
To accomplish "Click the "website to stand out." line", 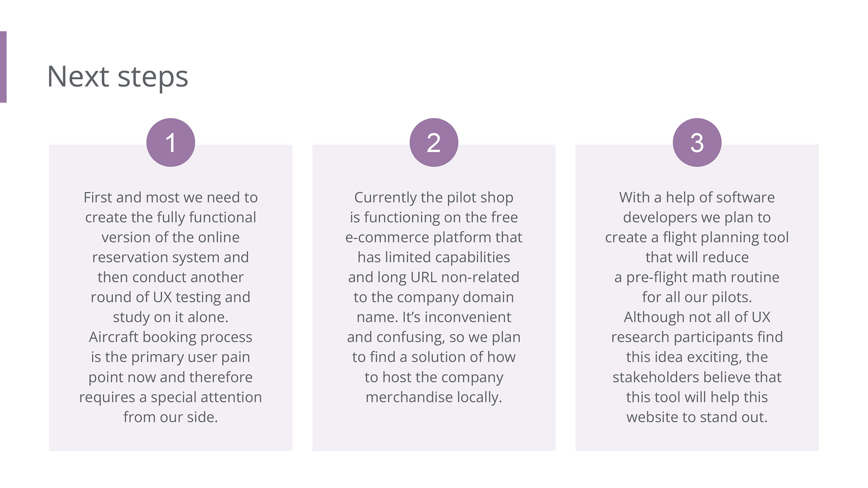I will pyautogui.click(x=697, y=417).
